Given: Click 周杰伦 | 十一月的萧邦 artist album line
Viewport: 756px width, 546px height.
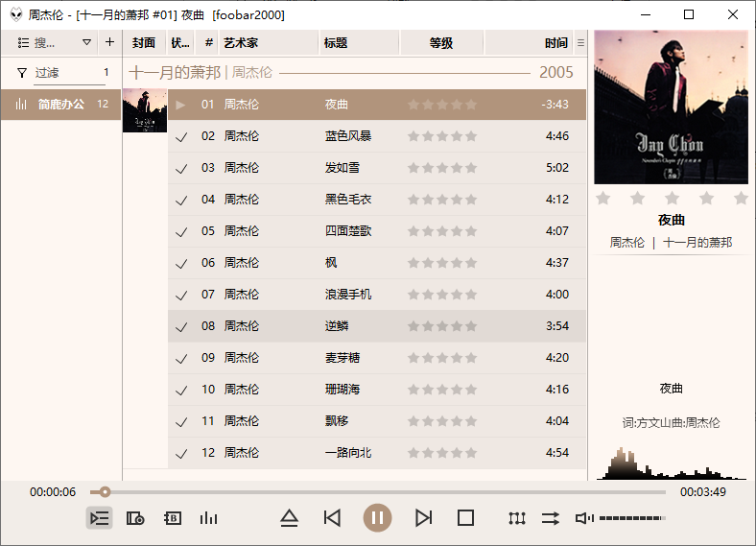Looking at the screenshot, I should [671, 242].
